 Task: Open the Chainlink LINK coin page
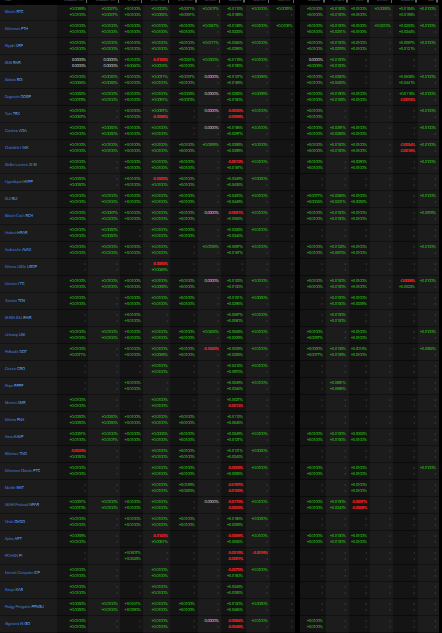(17, 148)
